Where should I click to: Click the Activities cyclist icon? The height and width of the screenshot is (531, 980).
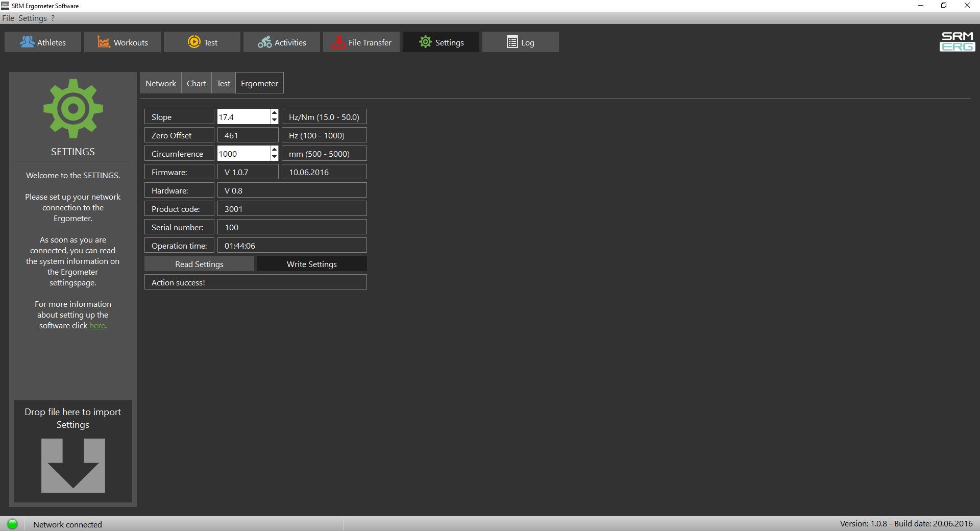265,42
